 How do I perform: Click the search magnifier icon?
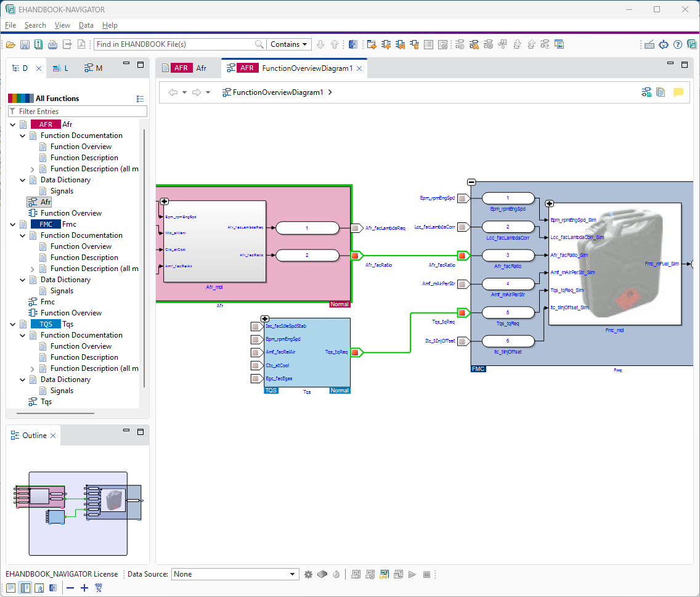coord(259,44)
